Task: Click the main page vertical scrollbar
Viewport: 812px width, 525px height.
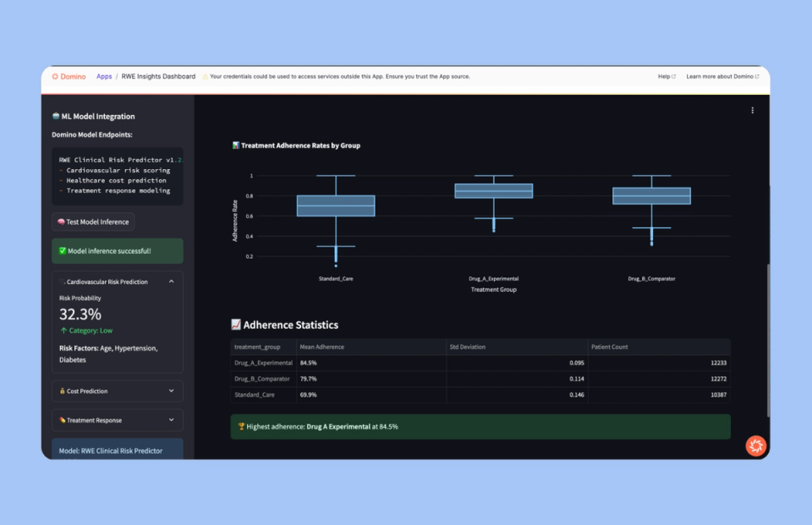Action: (x=768, y=340)
